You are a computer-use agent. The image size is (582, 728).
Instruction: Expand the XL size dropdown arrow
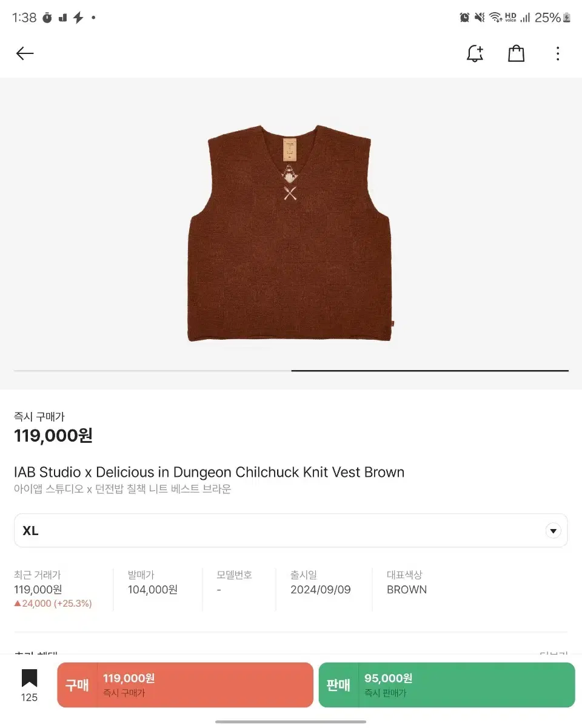(553, 531)
